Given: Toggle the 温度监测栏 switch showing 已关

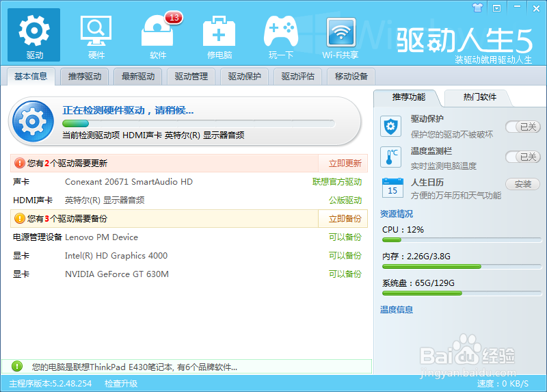Looking at the screenshot, I should pos(523,157).
